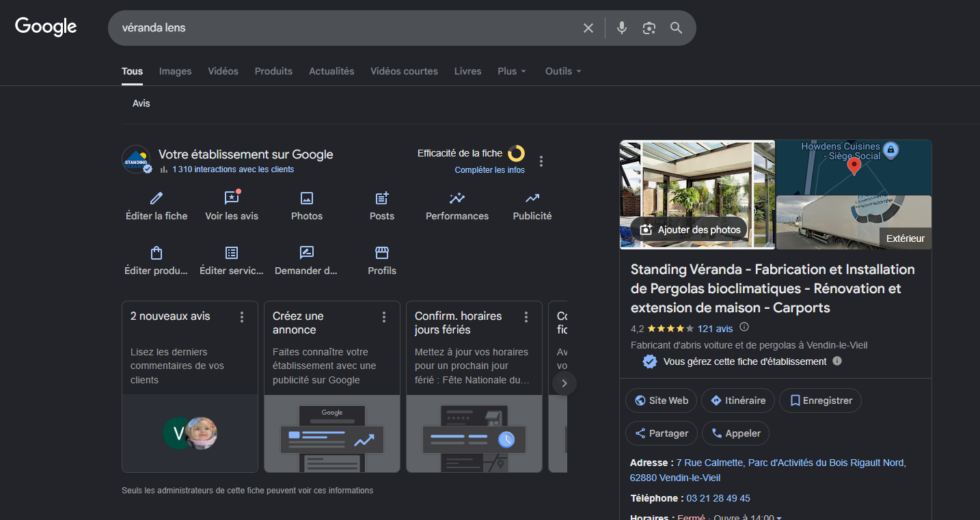Open the 7 Rue Calmette address link
The width and height of the screenshot is (980, 520).
(768, 470)
